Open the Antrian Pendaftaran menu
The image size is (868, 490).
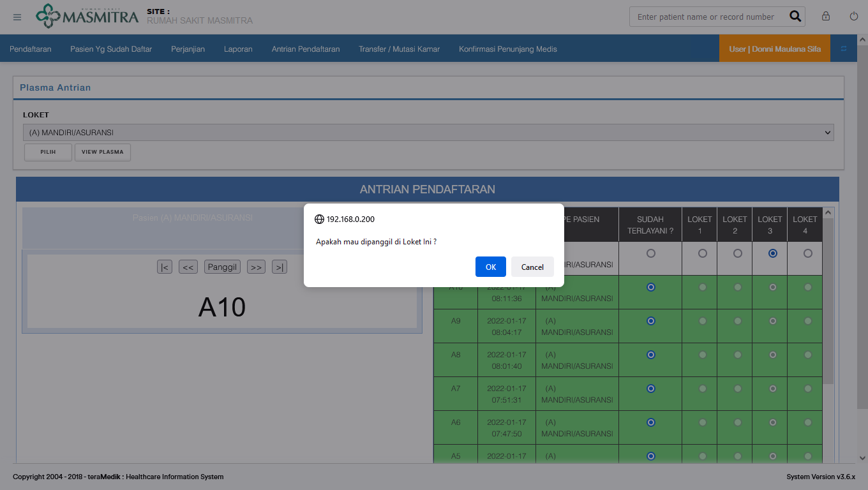coord(306,48)
